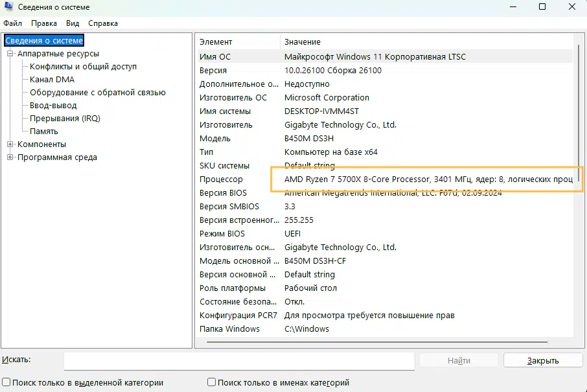Open the Файл menu
Image resolution: width=587 pixels, height=392 pixels.
point(12,23)
